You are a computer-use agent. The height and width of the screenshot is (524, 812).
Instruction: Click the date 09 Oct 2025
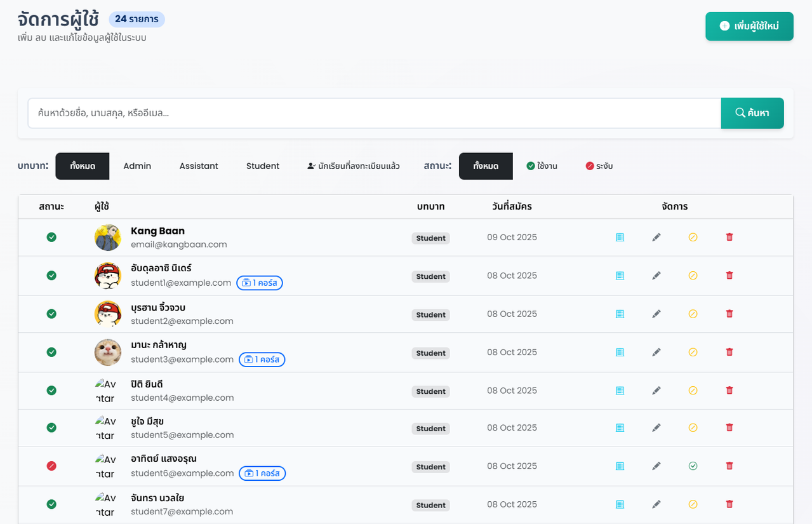pos(512,238)
